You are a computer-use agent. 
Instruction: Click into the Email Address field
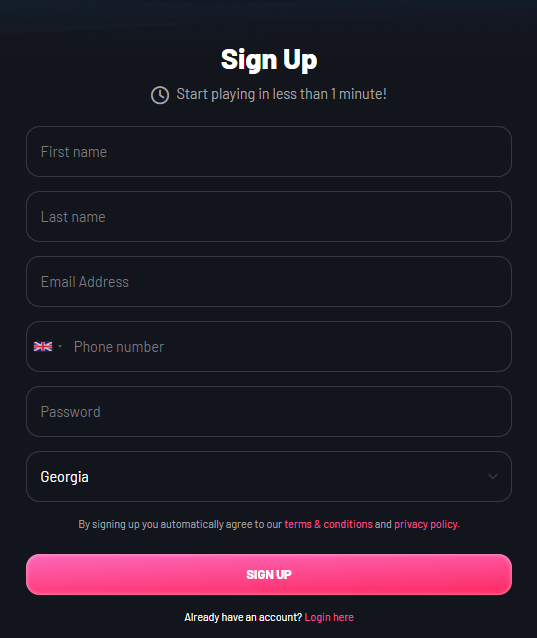coord(268,282)
